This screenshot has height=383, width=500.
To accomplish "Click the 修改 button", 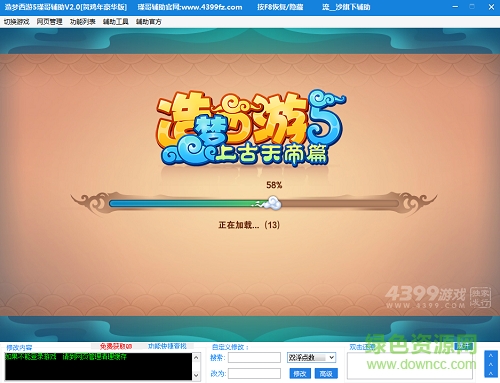I will [300, 374].
